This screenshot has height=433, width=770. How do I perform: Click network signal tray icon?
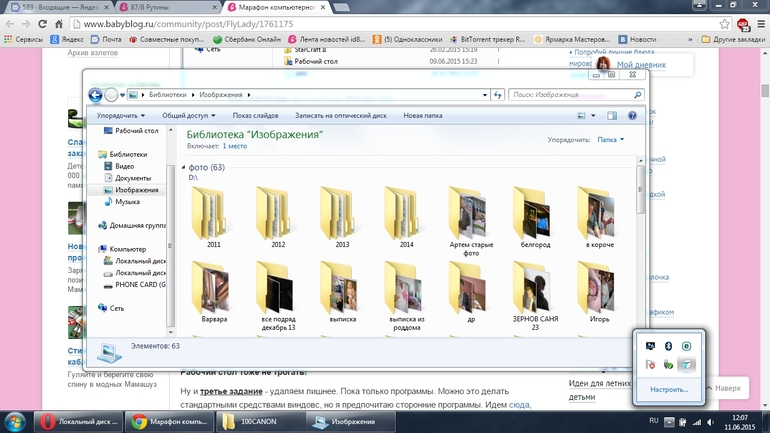point(697,422)
